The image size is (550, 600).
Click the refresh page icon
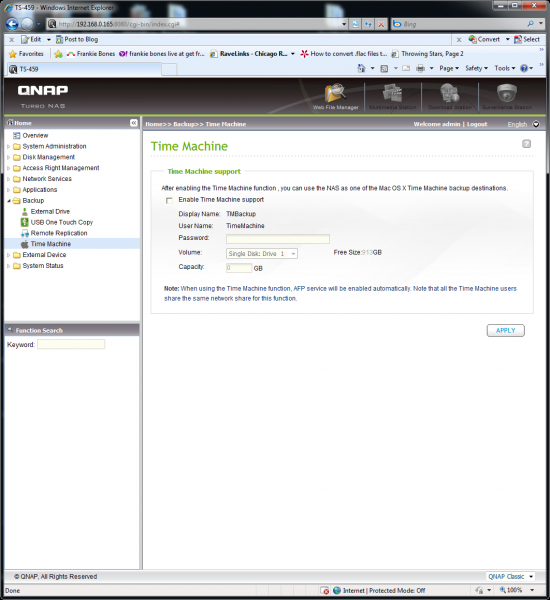[x=368, y=24]
